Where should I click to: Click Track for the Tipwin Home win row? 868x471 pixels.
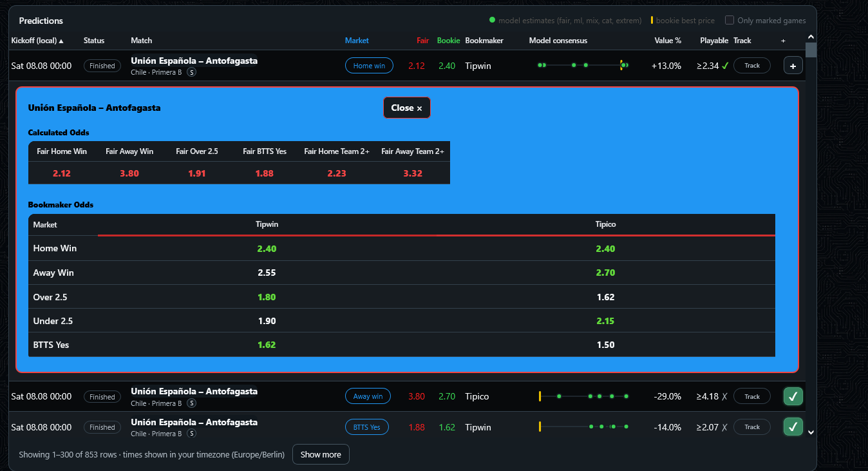(752, 66)
